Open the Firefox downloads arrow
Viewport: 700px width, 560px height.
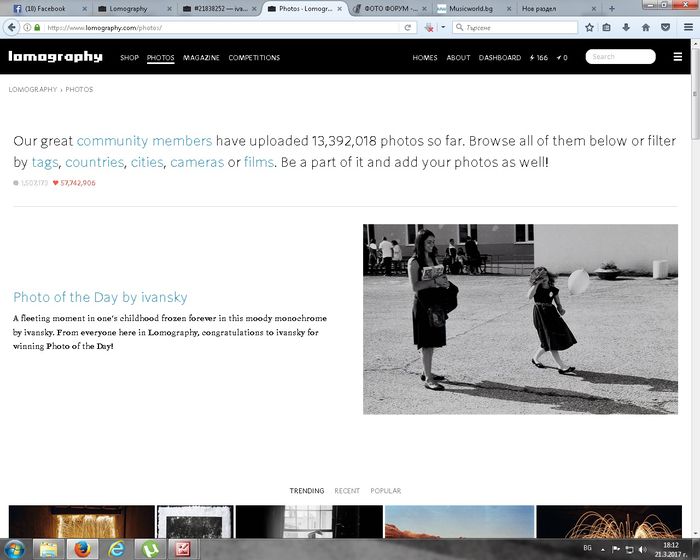(626, 27)
